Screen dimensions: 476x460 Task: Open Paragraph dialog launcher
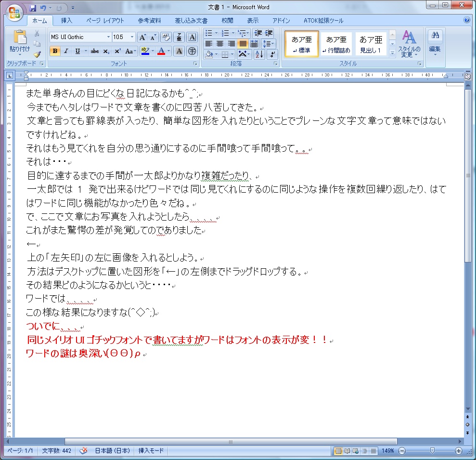coord(275,64)
